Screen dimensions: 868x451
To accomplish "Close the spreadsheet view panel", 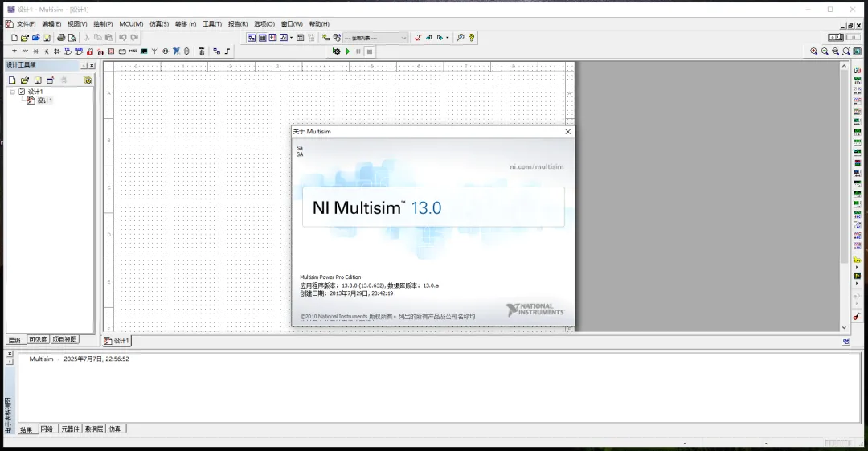I will point(10,354).
